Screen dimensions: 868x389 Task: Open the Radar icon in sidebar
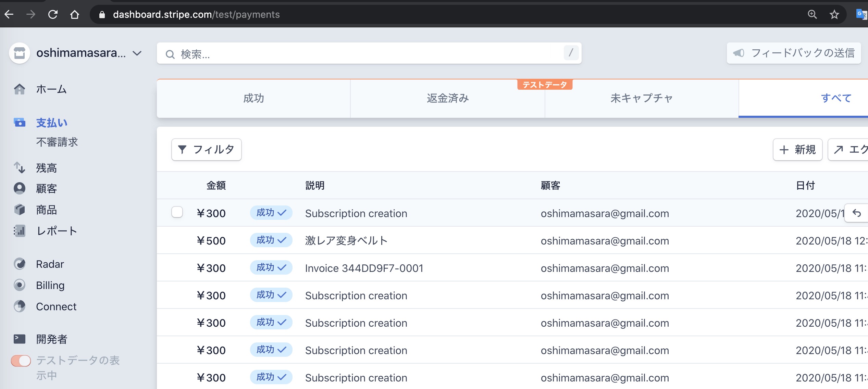coord(20,264)
